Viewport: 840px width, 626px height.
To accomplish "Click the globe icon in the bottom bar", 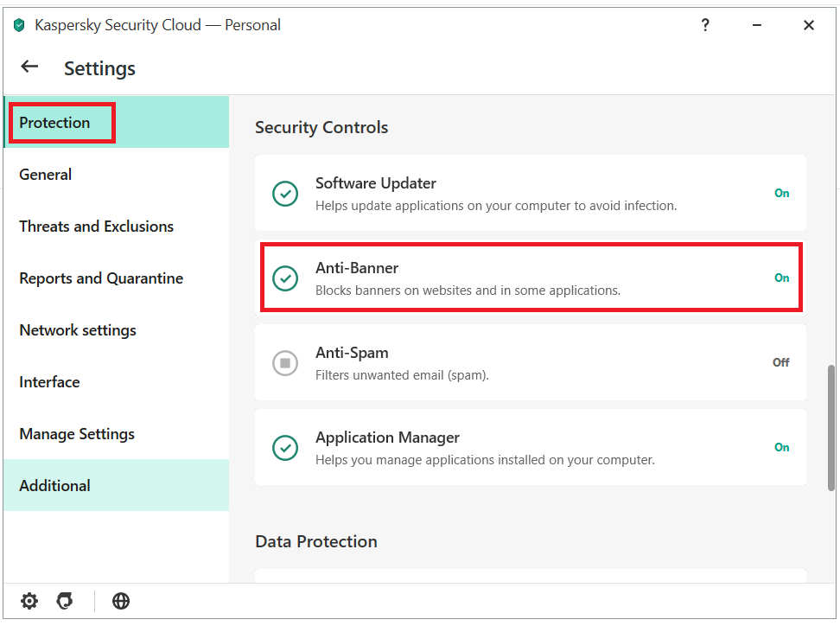I will tap(120, 601).
